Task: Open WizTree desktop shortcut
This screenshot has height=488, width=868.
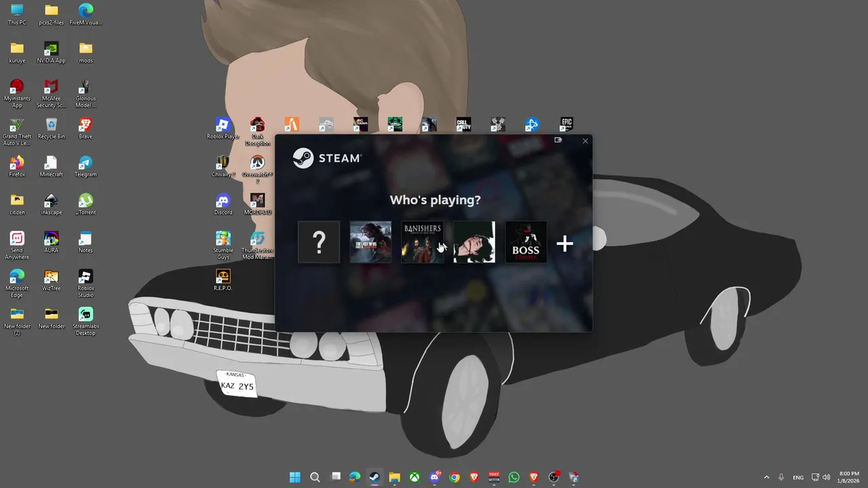Action: 52,280
